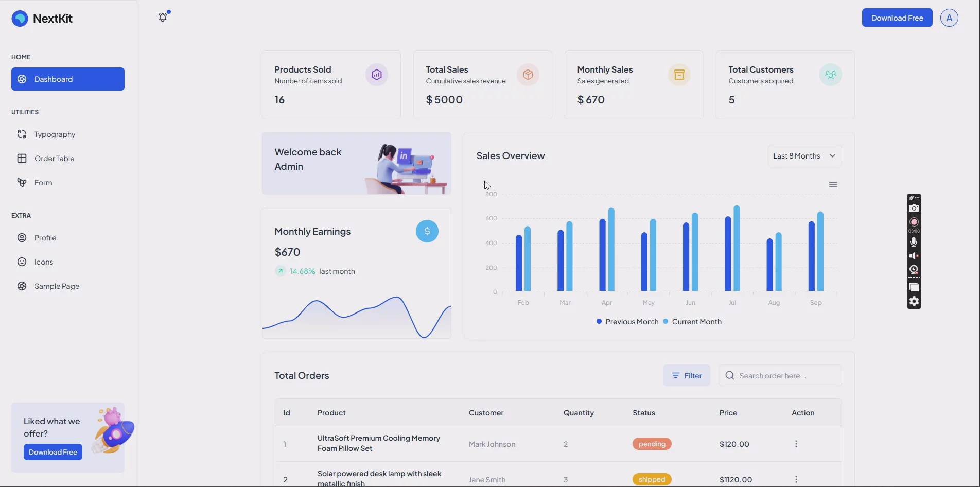Open action menu for Jane Smith's order
Viewport: 980px width, 487px height.
point(796,479)
